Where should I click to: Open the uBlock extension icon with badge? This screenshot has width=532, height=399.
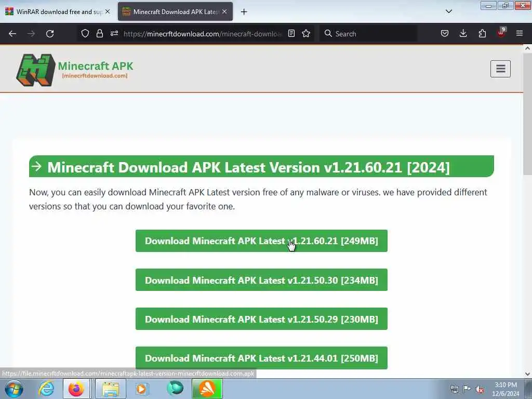point(501,33)
